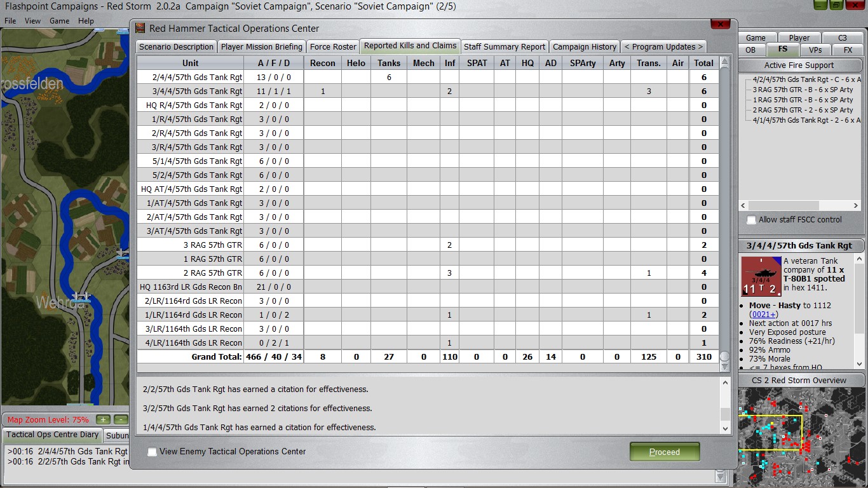Select the FS side-panel tab

tap(782, 49)
